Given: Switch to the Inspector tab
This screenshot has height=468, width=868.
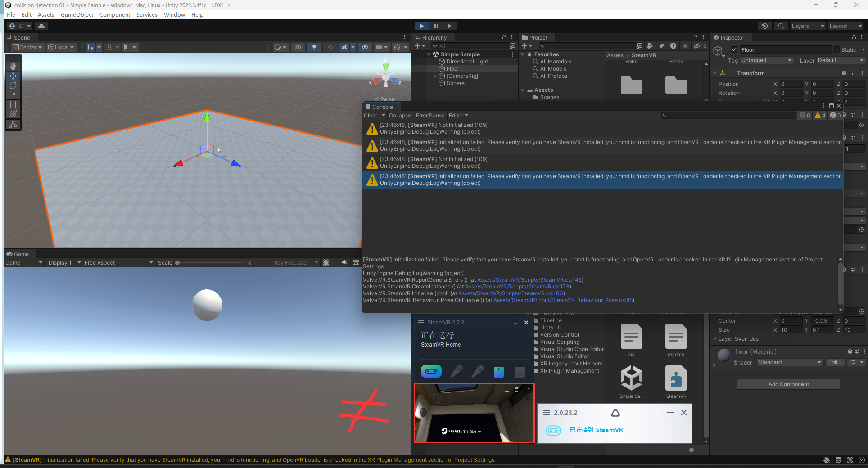Looking at the screenshot, I should [x=729, y=38].
